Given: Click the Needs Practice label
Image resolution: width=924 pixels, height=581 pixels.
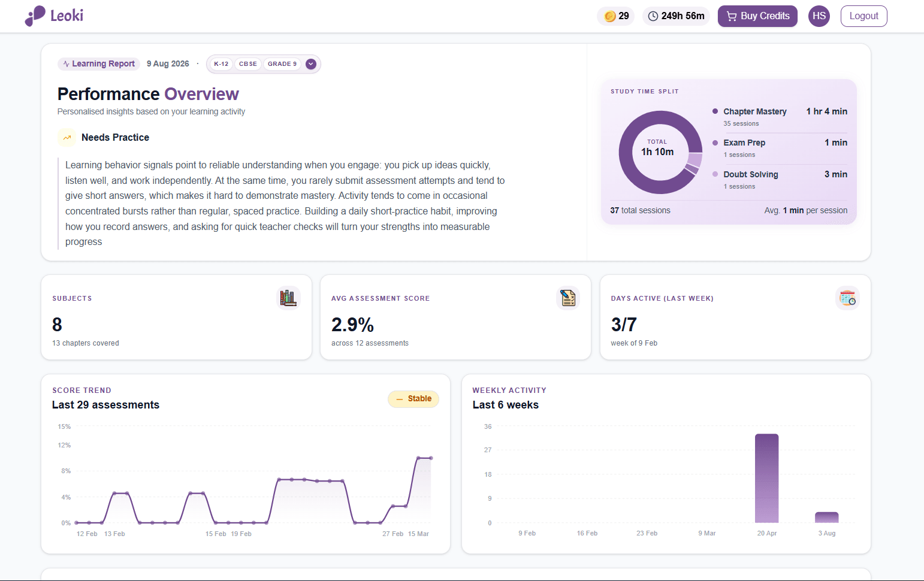Looking at the screenshot, I should pyautogui.click(x=115, y=137).
